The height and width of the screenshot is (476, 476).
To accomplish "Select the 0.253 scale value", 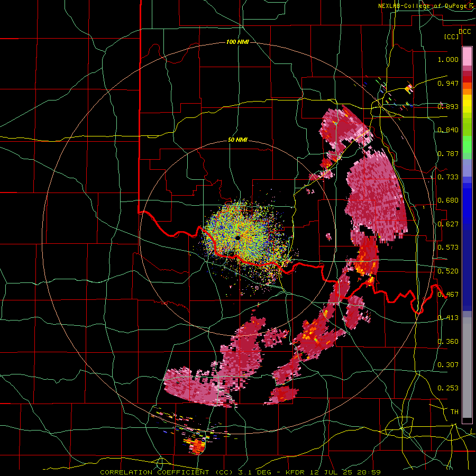I will tap(448, 388).
